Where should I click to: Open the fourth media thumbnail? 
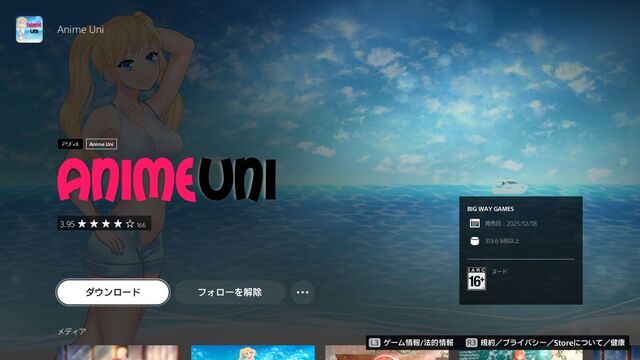click(521, 354)
